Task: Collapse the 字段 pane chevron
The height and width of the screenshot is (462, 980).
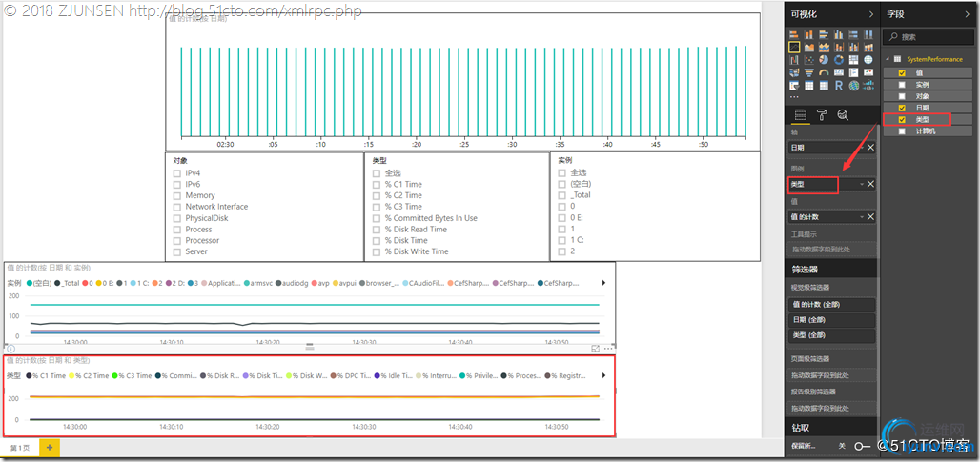Action: (x=968, y=14)
